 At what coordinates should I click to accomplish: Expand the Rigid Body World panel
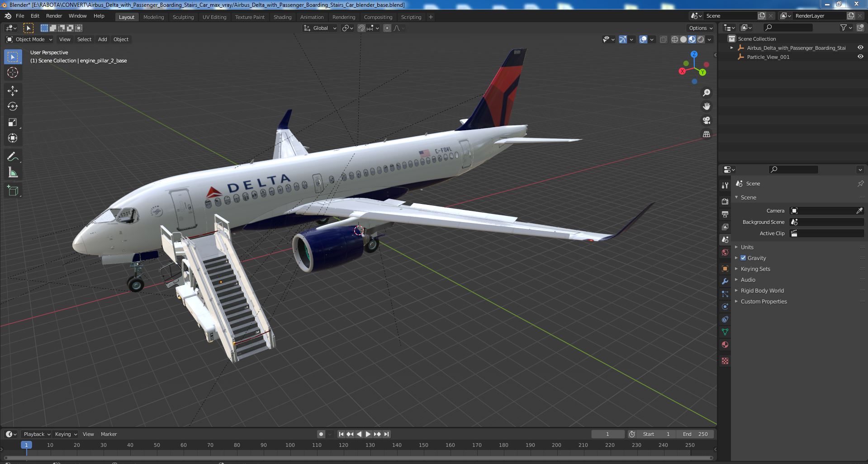pos(762,290)
